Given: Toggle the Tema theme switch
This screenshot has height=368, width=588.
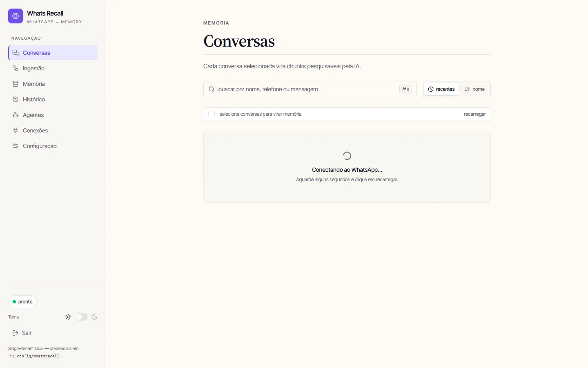Looking at the screenshot, I should (81, 317).
